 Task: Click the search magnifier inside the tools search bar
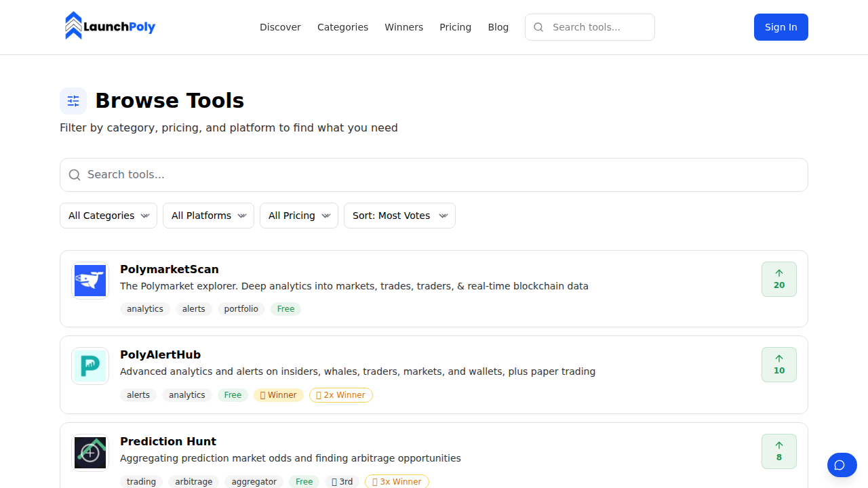tap(75, 175)
